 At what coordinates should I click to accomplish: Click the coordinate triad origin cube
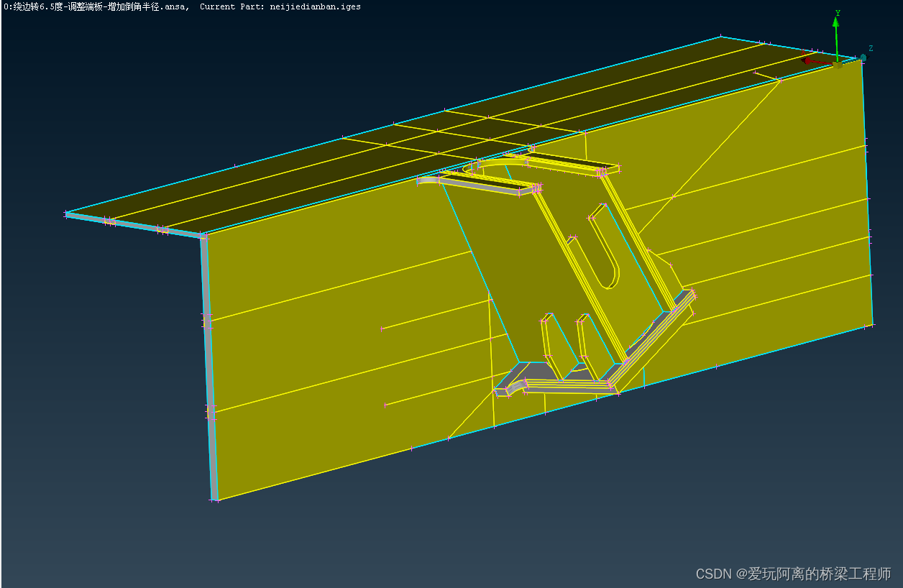coord(837,65)
